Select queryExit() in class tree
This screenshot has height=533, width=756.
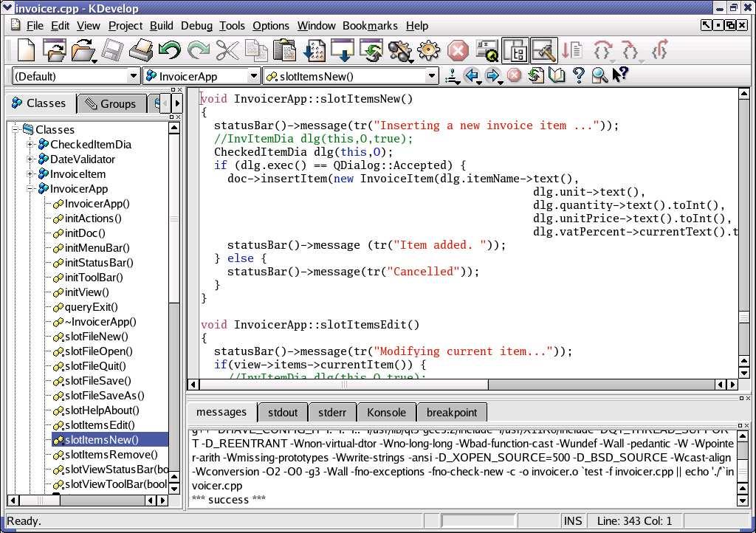[x=91, y=307]
